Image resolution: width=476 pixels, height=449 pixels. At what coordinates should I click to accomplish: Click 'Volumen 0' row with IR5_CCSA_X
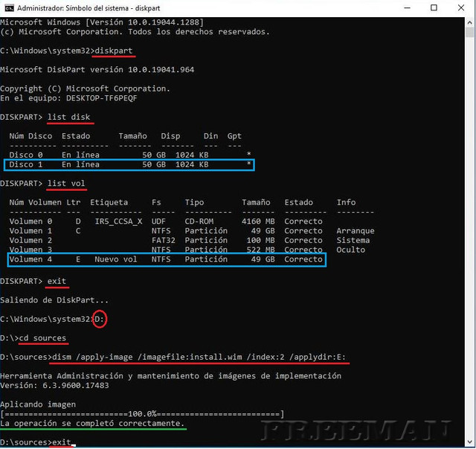click(x=166, y=222)
